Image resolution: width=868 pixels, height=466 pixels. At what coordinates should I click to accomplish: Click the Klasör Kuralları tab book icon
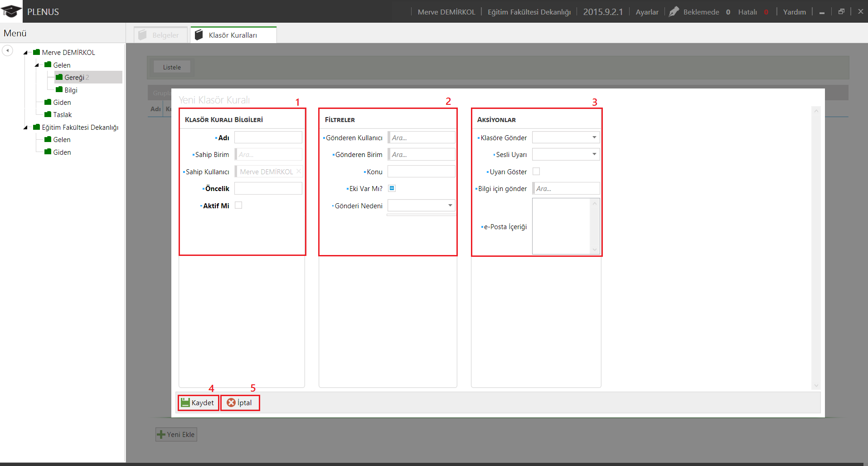199,35
